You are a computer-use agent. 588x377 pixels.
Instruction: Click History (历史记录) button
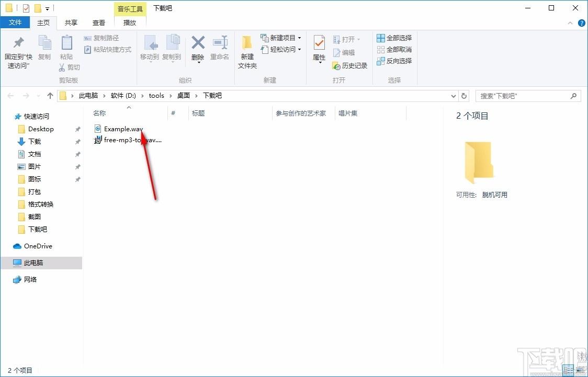pos(350,65)
